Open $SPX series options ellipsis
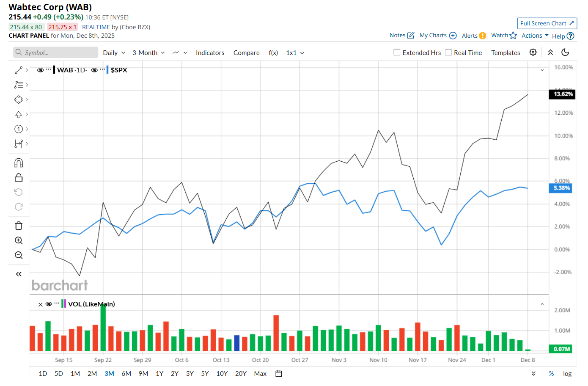The width and height of the screenshot is (588, 386). click(x=102, y=69)
